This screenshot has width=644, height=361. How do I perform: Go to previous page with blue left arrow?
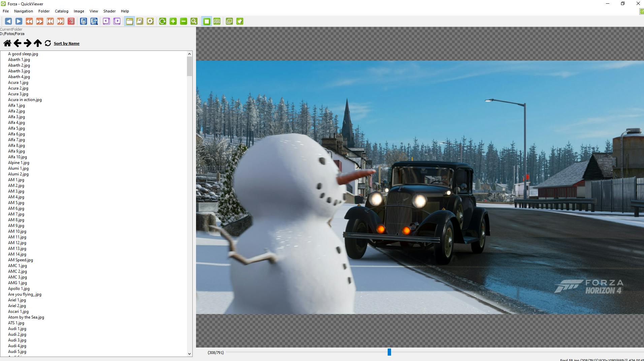(8, 21)
